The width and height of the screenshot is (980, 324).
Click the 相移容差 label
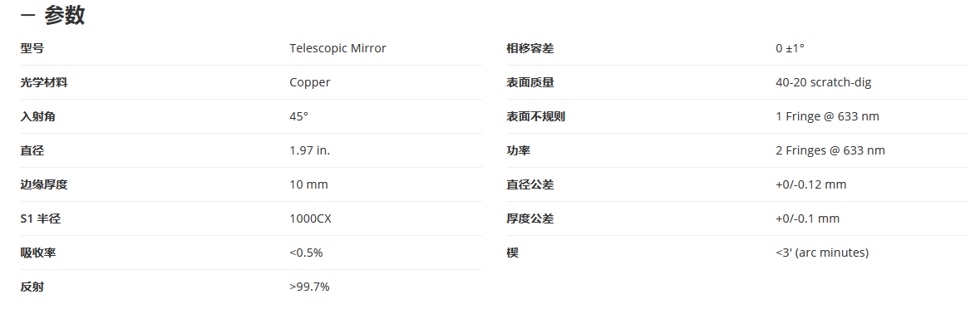pos(530,48)
